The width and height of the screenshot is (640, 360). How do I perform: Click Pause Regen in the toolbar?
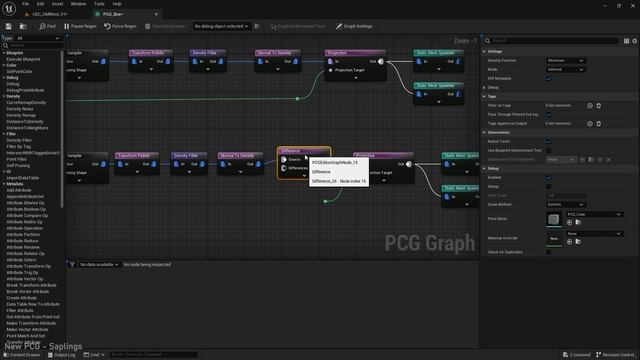[x=80, y=26]
